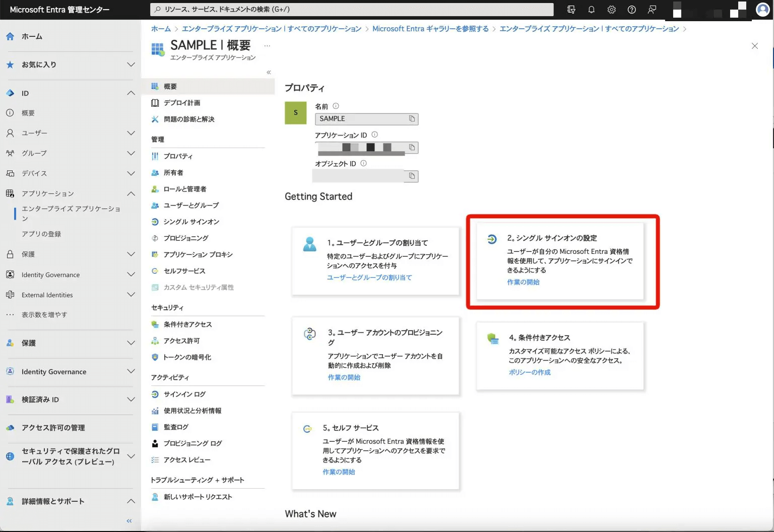Open アプリの登録 in sidebar

[41, 234]
